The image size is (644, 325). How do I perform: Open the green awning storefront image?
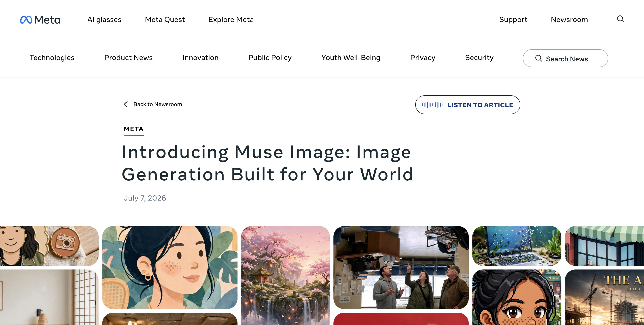[604, 246]
